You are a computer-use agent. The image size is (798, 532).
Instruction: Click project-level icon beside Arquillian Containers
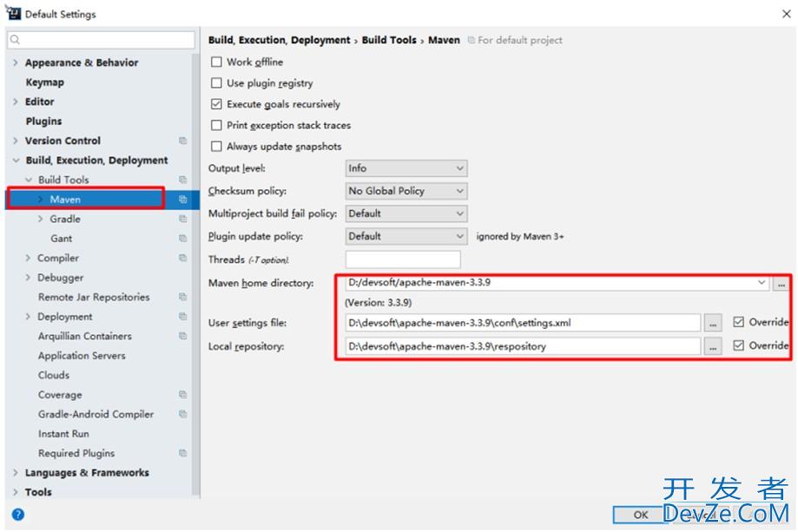[x=182, y=336]
